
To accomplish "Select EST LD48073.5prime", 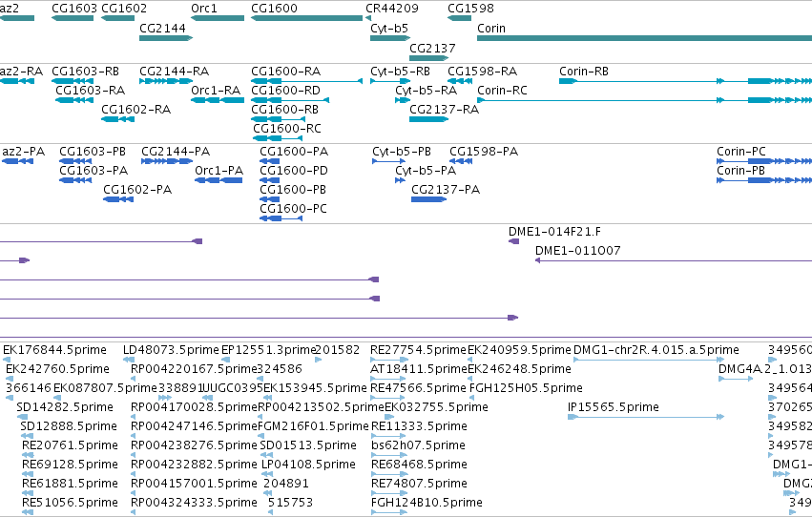I will (x=171, y=350).
